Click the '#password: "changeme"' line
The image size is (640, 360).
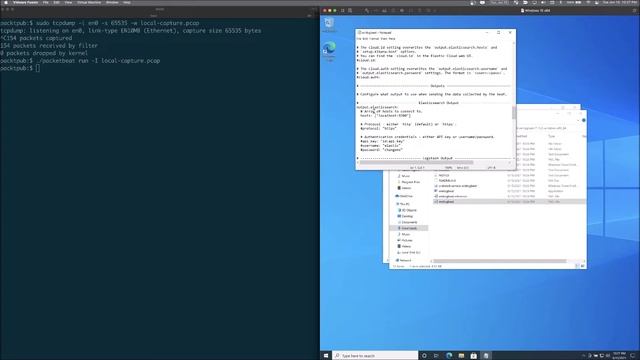[382, 150]
